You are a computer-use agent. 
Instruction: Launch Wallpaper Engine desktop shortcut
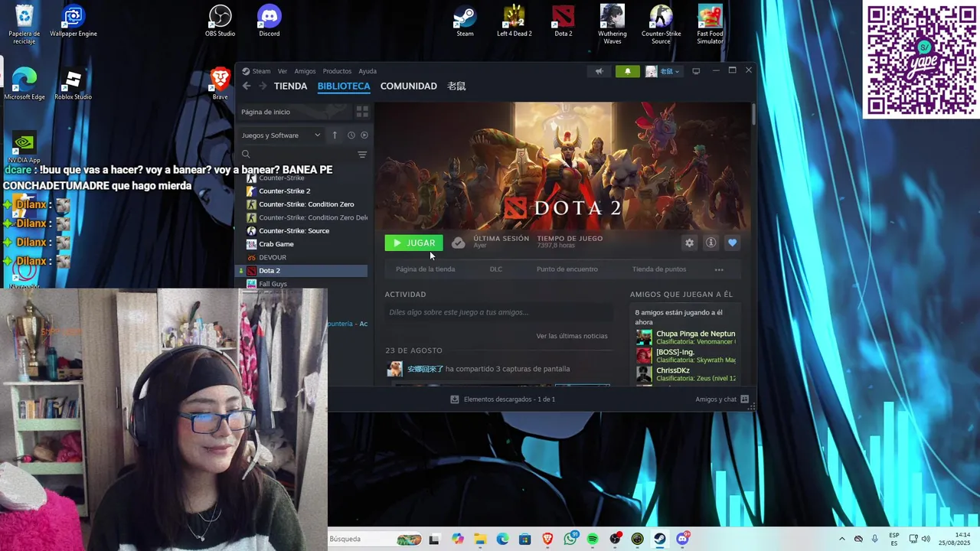coord(73,21)
